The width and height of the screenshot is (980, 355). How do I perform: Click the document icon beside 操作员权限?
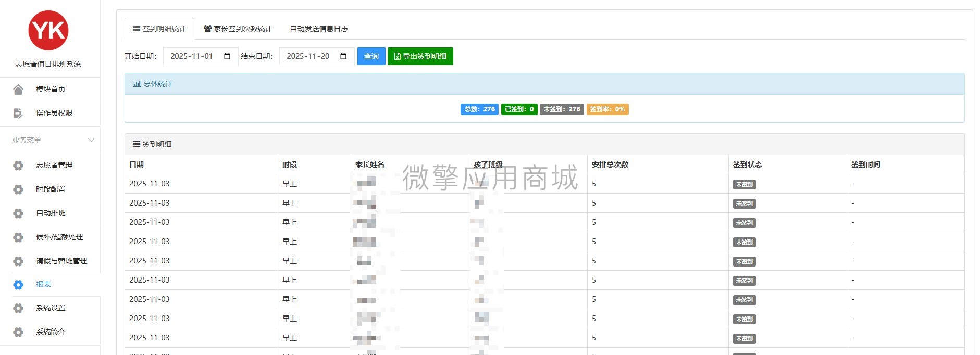(x=18, y=113)
